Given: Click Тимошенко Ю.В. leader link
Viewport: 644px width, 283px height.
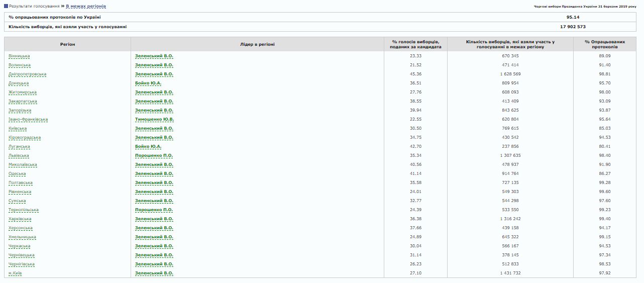Looking at the screenshot, I should pyautogui.click(x=154, y=119).
